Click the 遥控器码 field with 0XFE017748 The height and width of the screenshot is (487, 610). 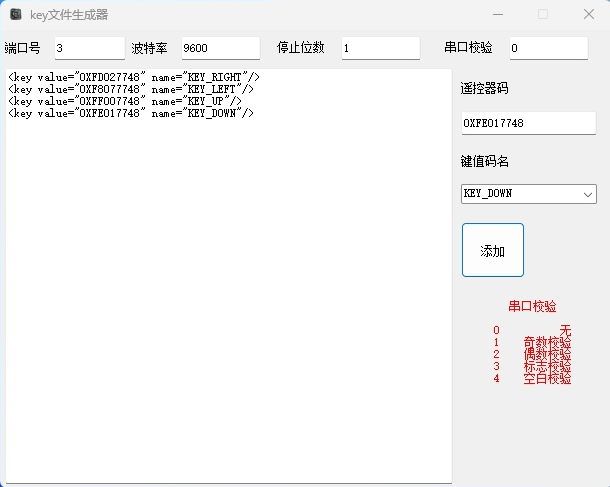[x=527, y=123]
